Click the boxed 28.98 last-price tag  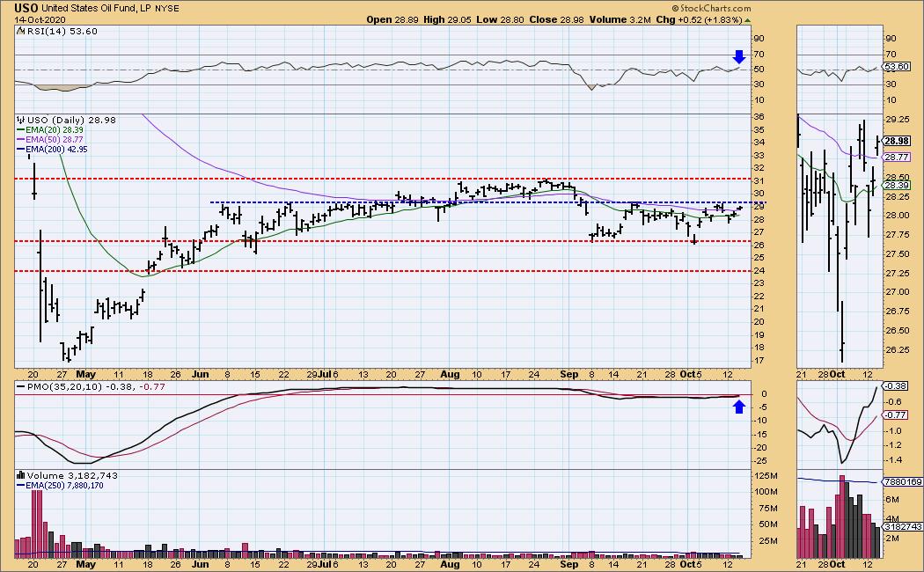pos(897,141)
